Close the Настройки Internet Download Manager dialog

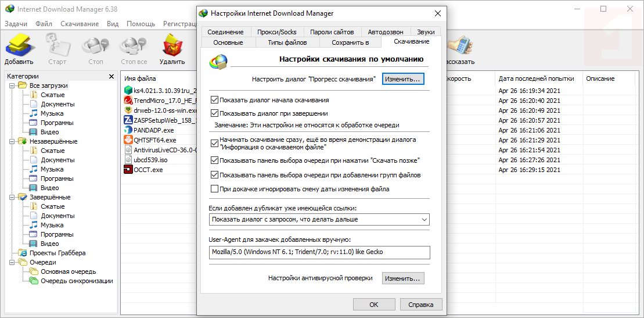point(438,13)
